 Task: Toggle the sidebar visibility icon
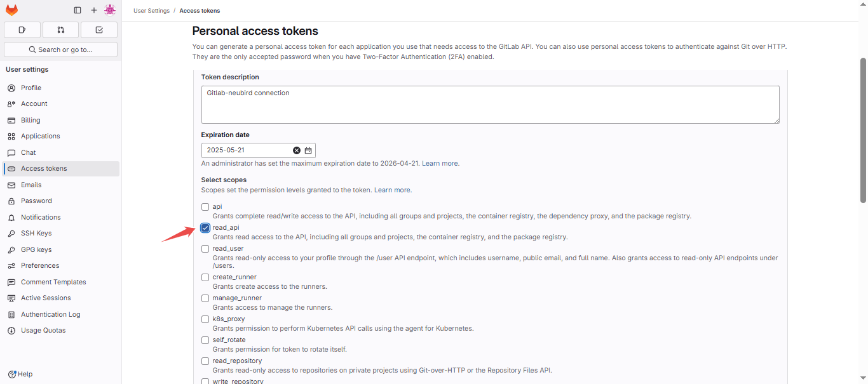(x=77, y=10)
